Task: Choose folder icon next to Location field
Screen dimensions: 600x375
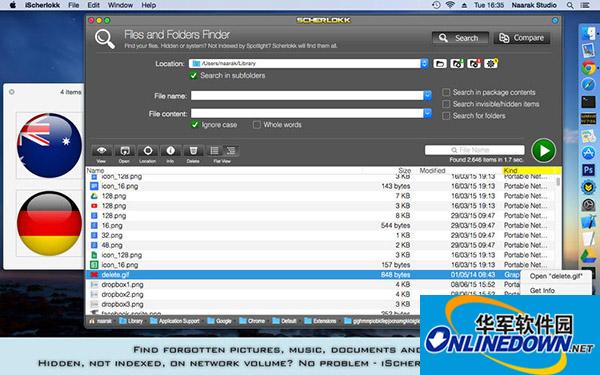Action: pyautogui.click(x=440, y=64)
